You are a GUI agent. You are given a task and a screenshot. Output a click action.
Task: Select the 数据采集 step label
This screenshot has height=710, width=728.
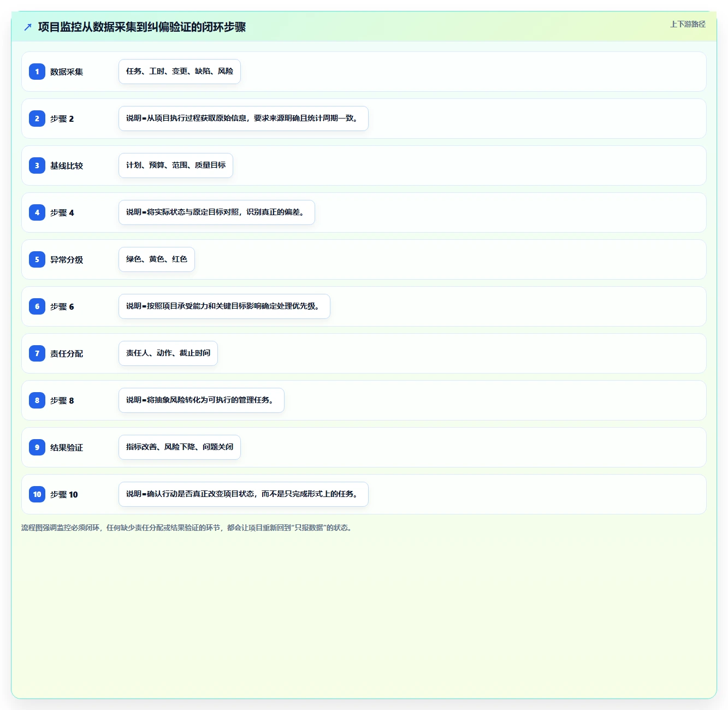(x=67, y=72)
